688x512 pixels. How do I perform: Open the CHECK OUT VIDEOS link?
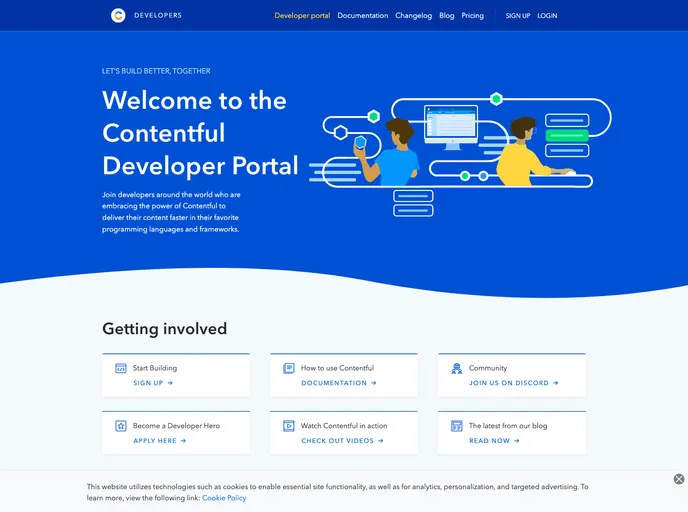337,441
